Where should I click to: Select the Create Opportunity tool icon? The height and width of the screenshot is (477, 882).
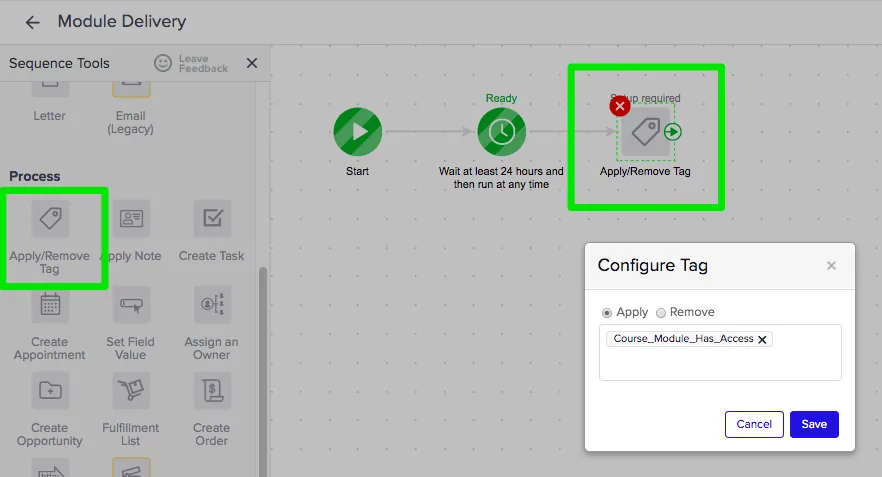point(49,390)
